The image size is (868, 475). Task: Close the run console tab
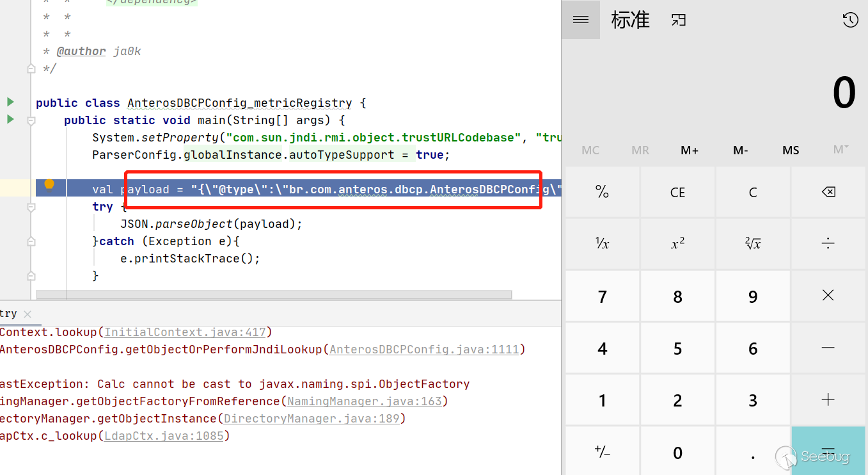[27, 314]
